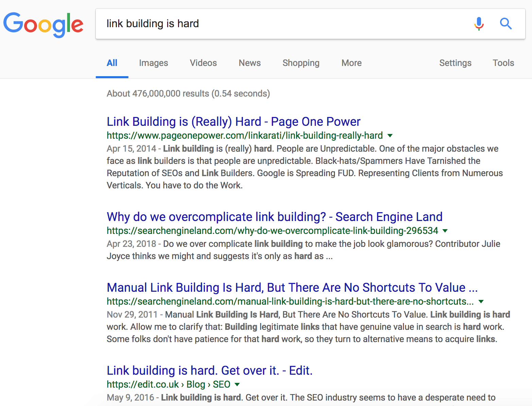Expand the More search options
Screen dimensions: 532x406
351,63
